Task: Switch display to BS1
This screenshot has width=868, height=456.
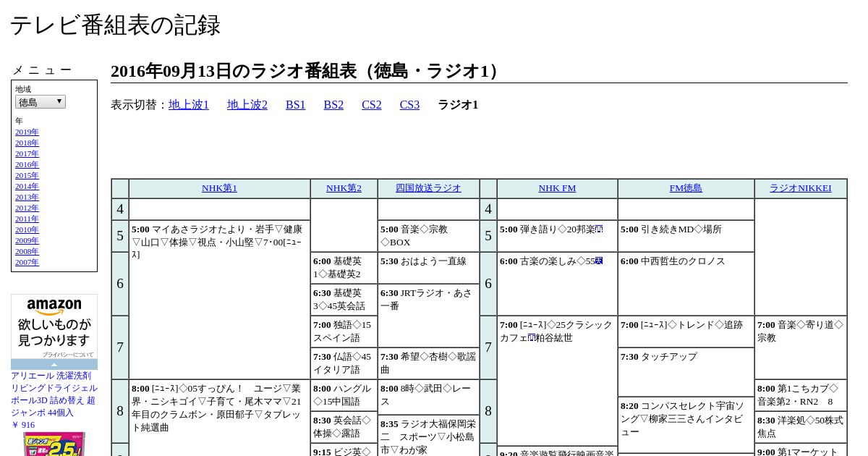Action: (x=296, y=105)
